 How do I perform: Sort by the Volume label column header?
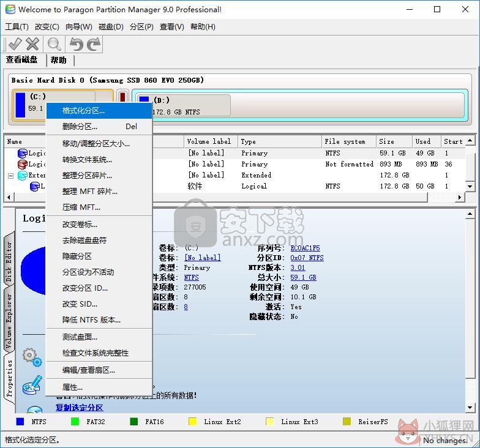pos(211,142)
